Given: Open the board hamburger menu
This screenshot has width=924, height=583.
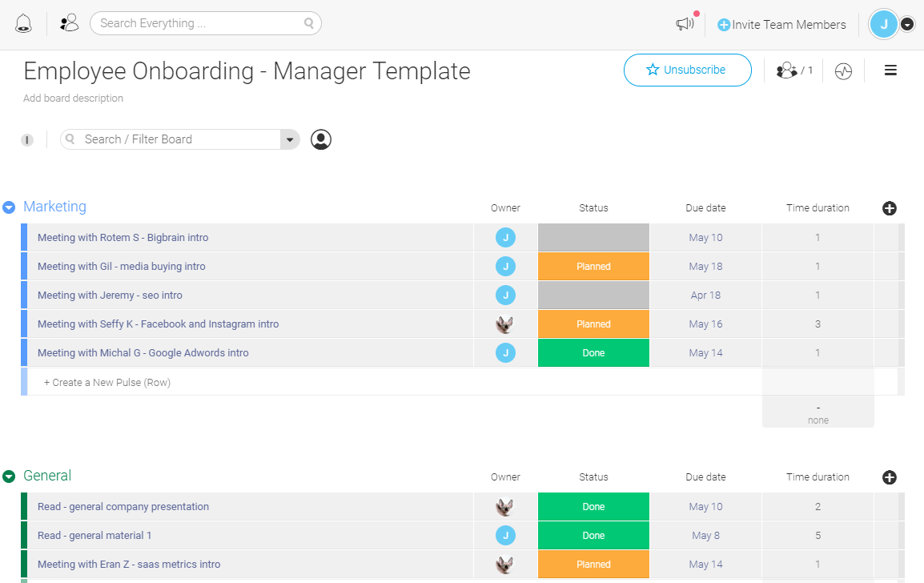Looking at the screenshot, I should [x=890, y=70].
